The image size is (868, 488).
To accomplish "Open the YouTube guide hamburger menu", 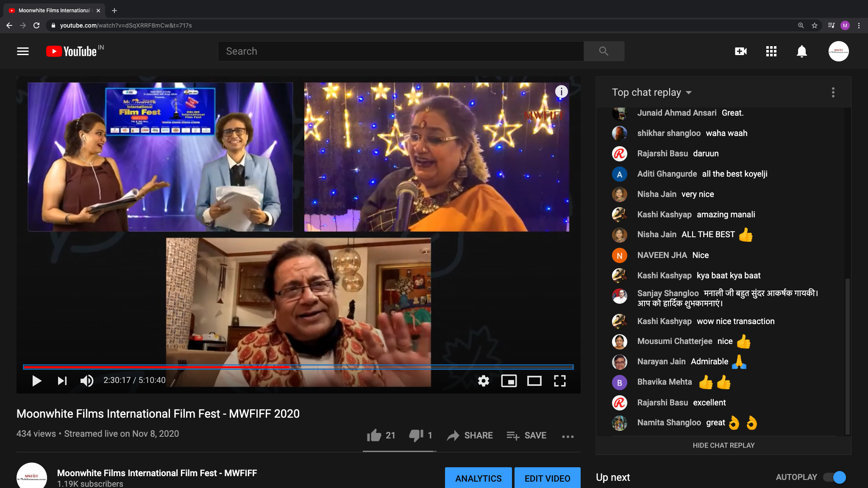I will click(23, 51).
